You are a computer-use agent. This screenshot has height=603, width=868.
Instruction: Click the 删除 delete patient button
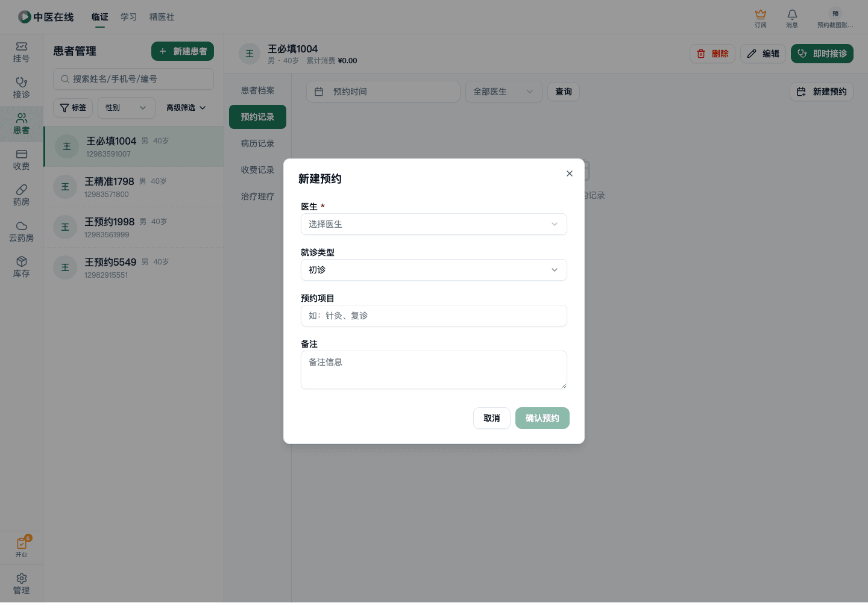(x=712, y=54)
